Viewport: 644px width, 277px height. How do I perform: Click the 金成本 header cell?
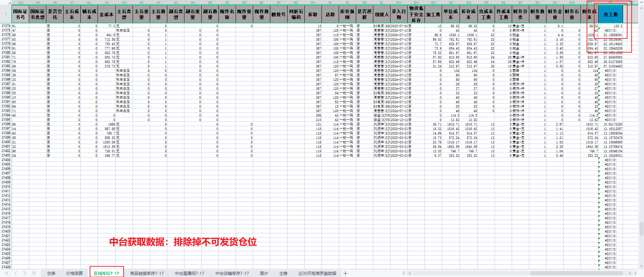(x=106, y=14)
